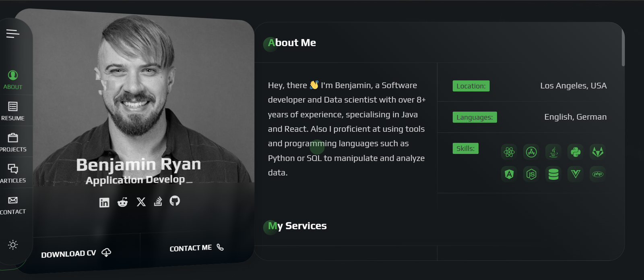Toggle light/dark theme sun icon
This screenshot has width=644, height=280.
[13, 245]
